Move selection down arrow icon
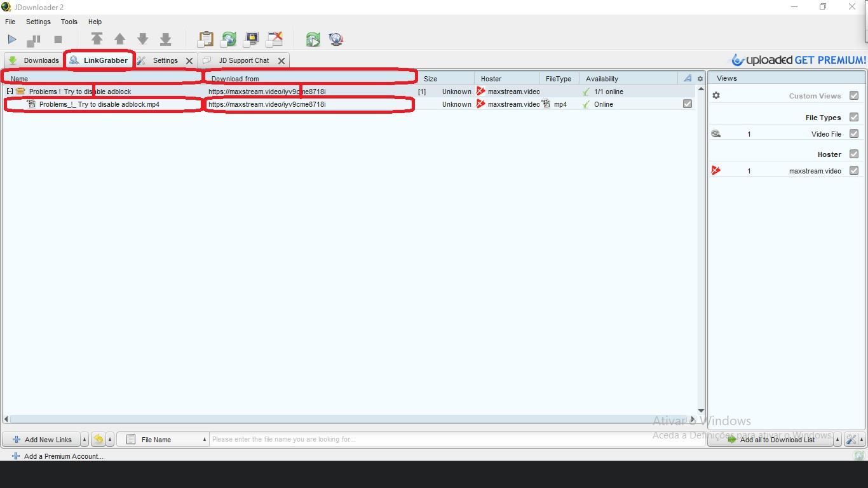This screenshot has height=488, width=868. point(143,39)
